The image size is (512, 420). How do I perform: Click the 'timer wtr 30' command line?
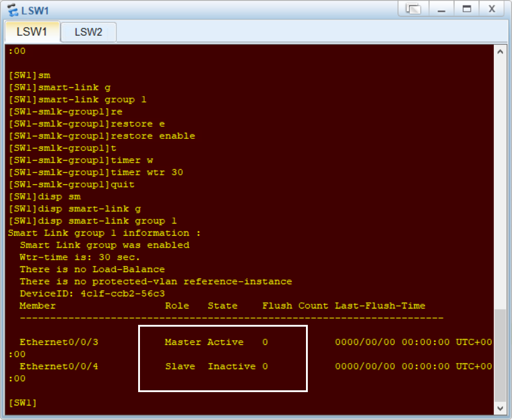coord(96,172)
